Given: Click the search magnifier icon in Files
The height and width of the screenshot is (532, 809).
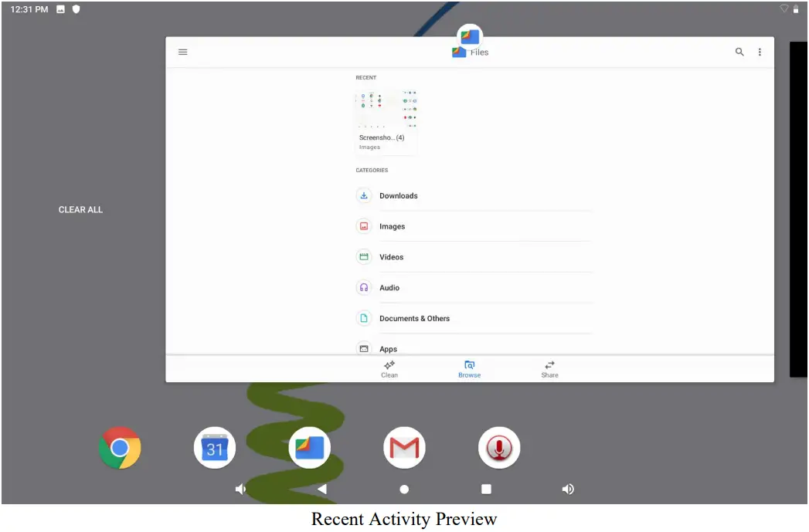Looking at the screenshot, I should [x=739, y=52].
